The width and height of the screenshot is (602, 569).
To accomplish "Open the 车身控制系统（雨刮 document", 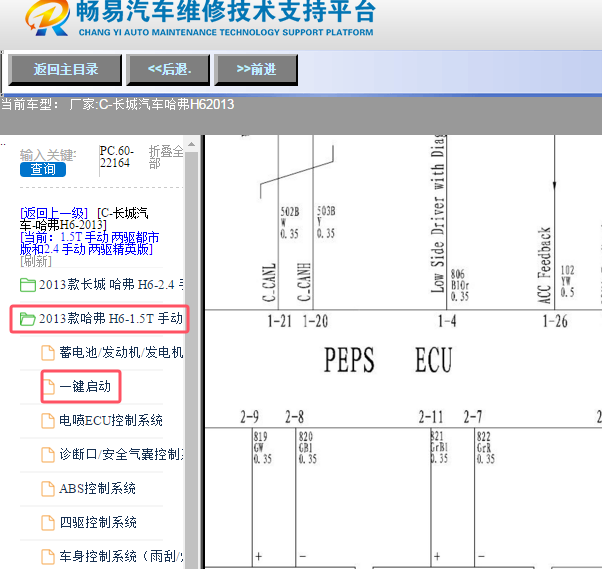I will pyautogui.click(x=121, y=556).
